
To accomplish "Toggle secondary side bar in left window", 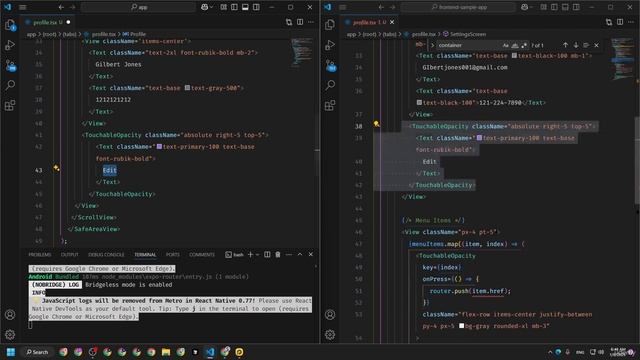I will pos(256,7).
